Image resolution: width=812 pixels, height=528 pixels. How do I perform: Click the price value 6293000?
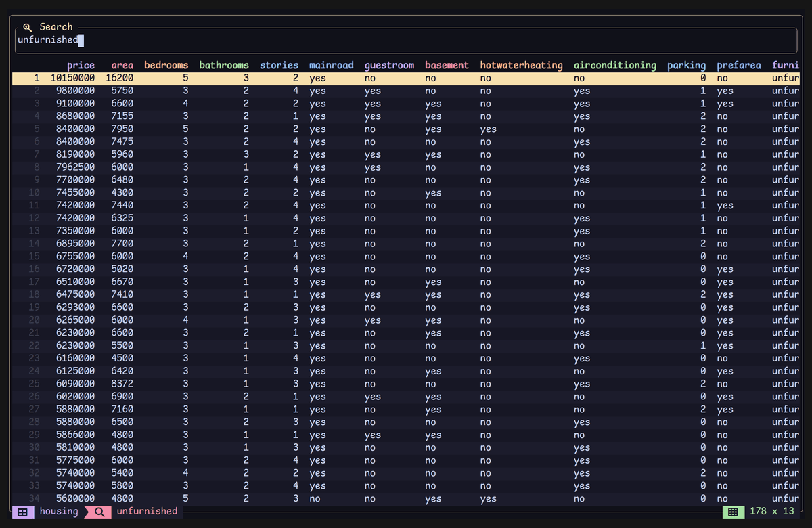75,307
